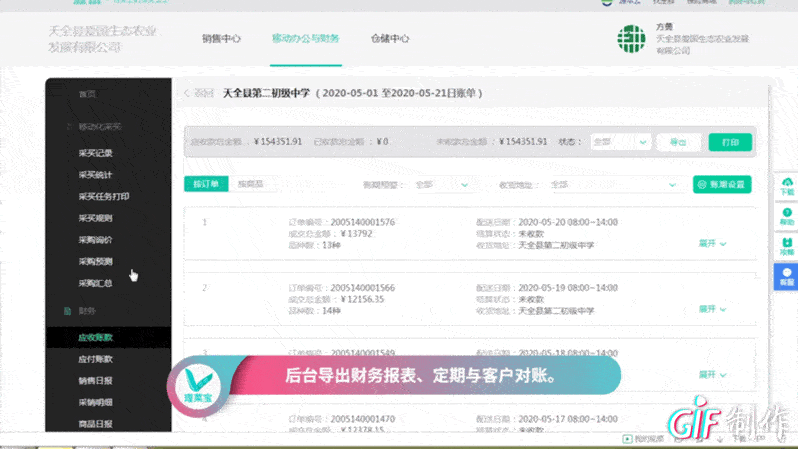Open 采买任务打印 in the sidebar
Viewport: 798px width, 449px height.
[x=104, y=197]
